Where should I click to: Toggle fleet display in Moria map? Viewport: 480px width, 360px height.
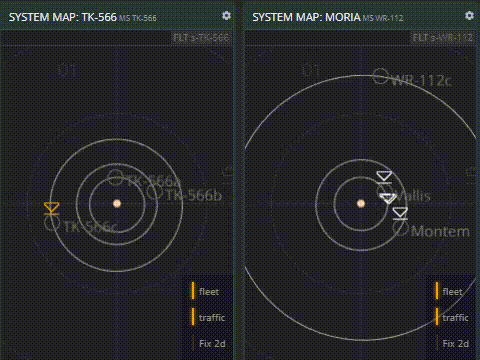pos(449,291)
